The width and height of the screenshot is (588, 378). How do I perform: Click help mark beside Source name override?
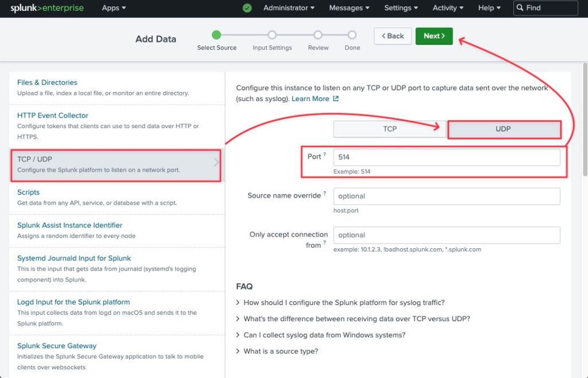(325, 193)
